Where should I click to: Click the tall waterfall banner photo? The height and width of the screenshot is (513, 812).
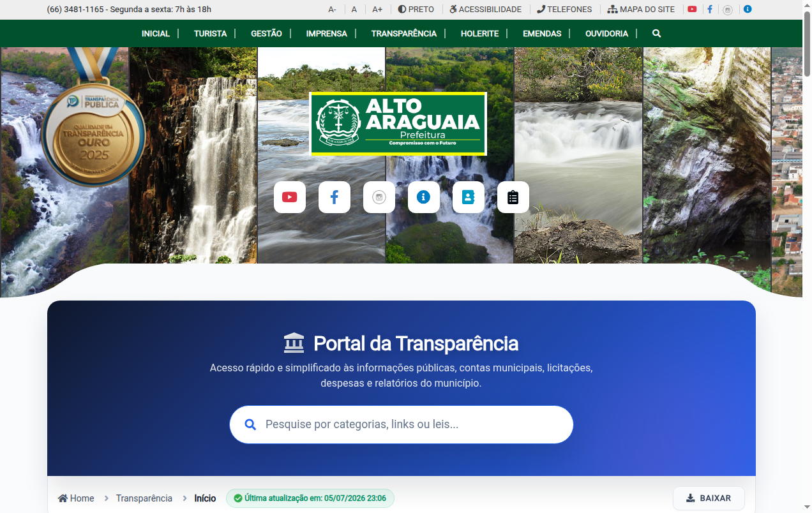pos(193,155)
